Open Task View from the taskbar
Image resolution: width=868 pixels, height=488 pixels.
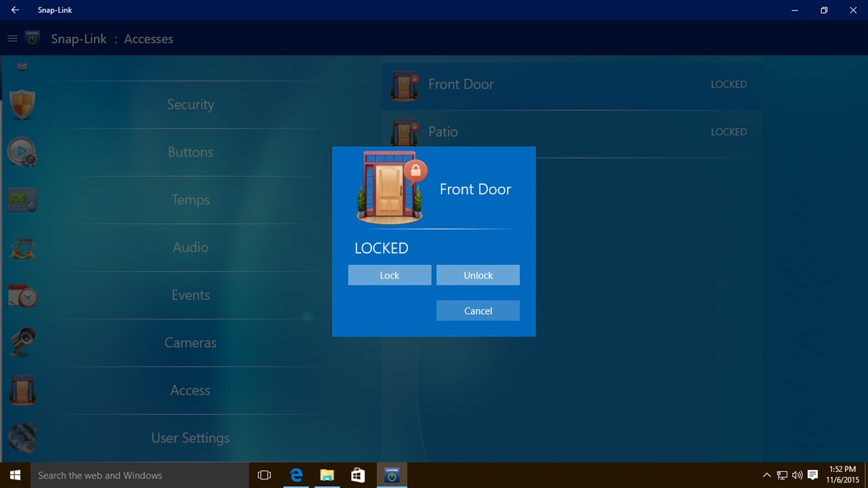coord(264,475)
